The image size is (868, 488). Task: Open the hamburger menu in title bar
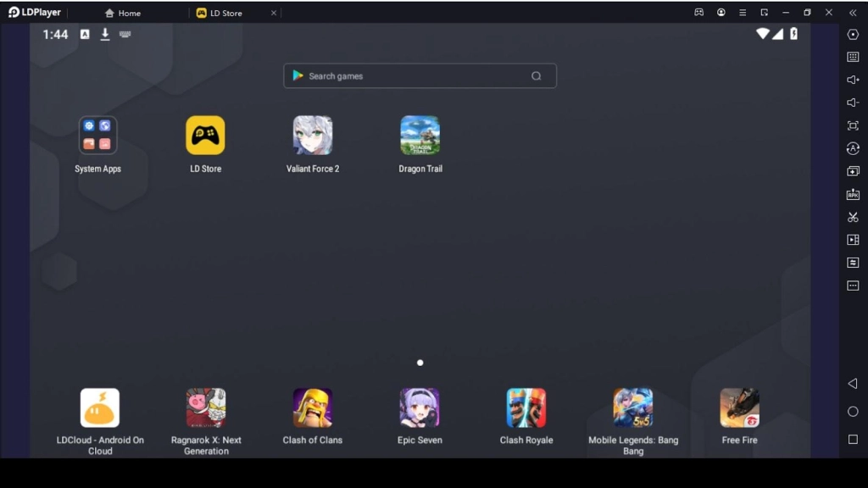coord(743,13)
